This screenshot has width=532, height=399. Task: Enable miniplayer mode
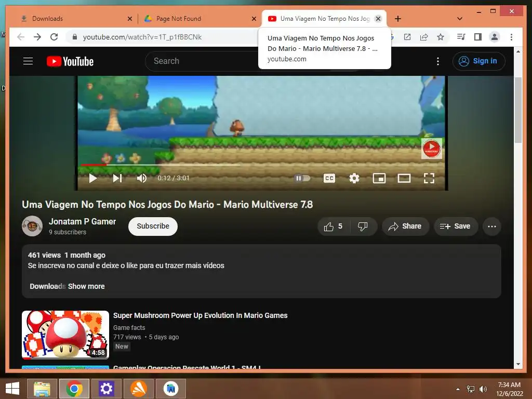coord(379,178)
